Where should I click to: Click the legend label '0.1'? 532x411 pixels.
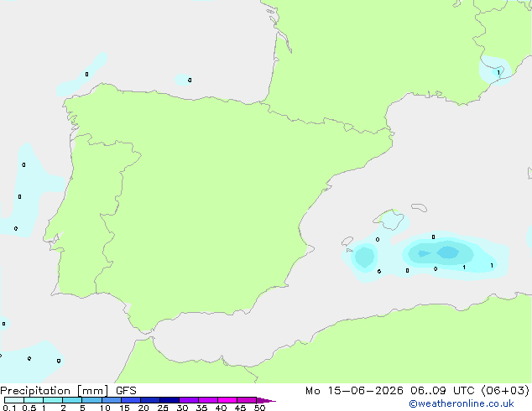tap(9, 408)
